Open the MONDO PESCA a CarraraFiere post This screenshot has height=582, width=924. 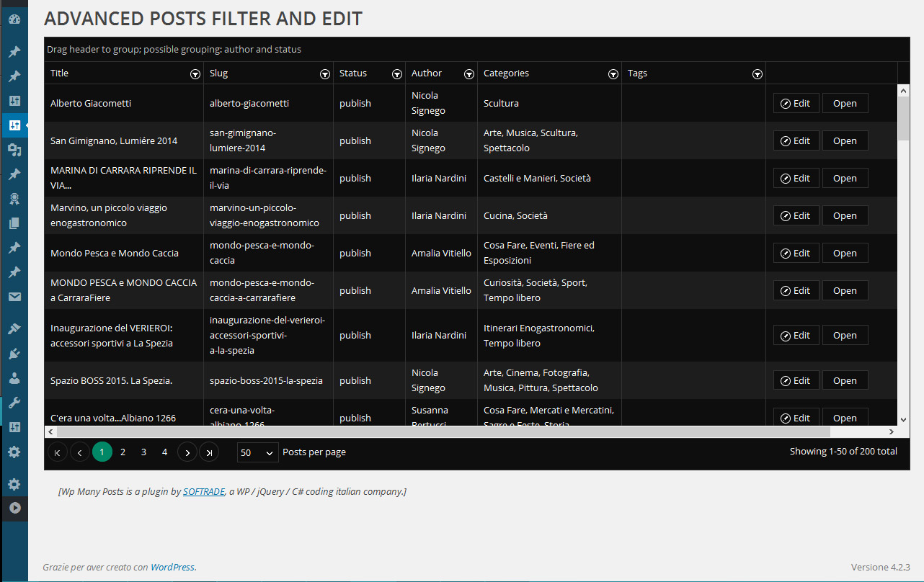[x=845, y=290]
